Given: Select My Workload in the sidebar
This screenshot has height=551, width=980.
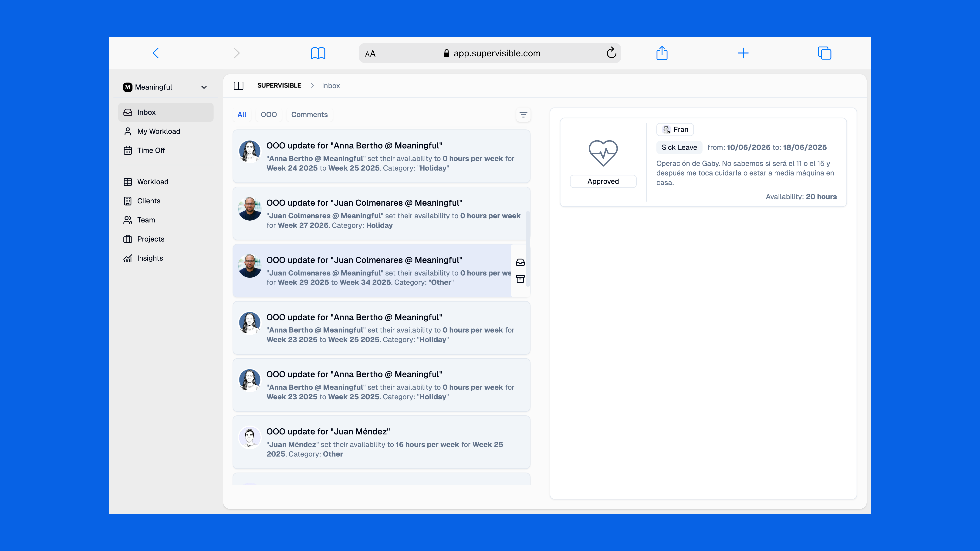Looking at the screenshot, I should [159, 131].
